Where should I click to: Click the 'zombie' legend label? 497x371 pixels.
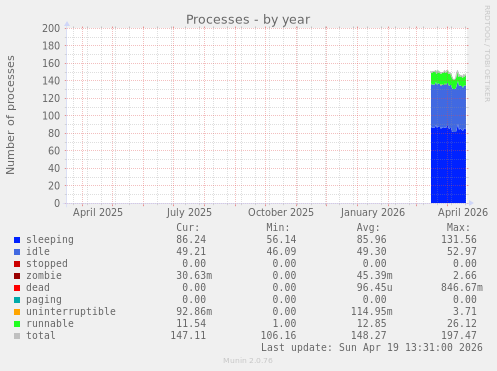click(x=44, y=275)
